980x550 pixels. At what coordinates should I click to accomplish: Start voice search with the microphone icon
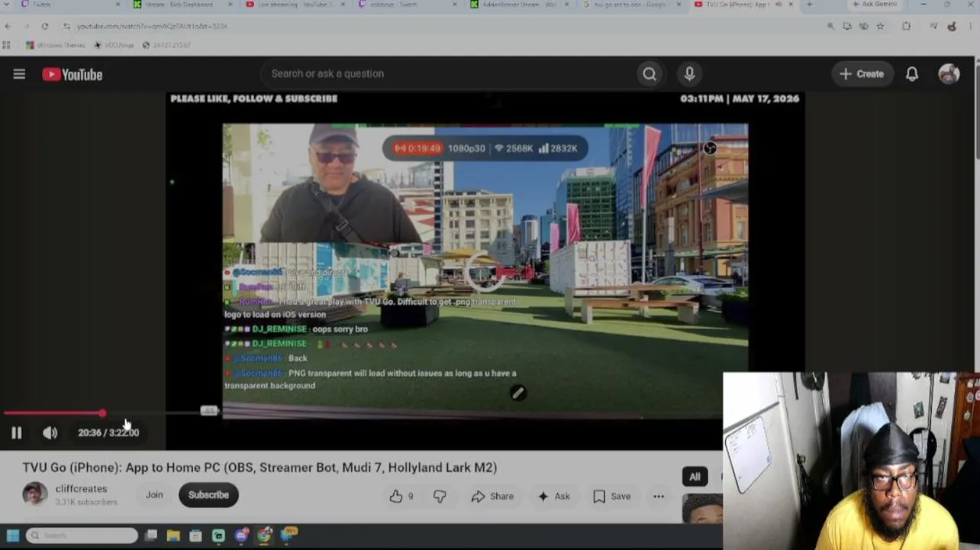689,74
